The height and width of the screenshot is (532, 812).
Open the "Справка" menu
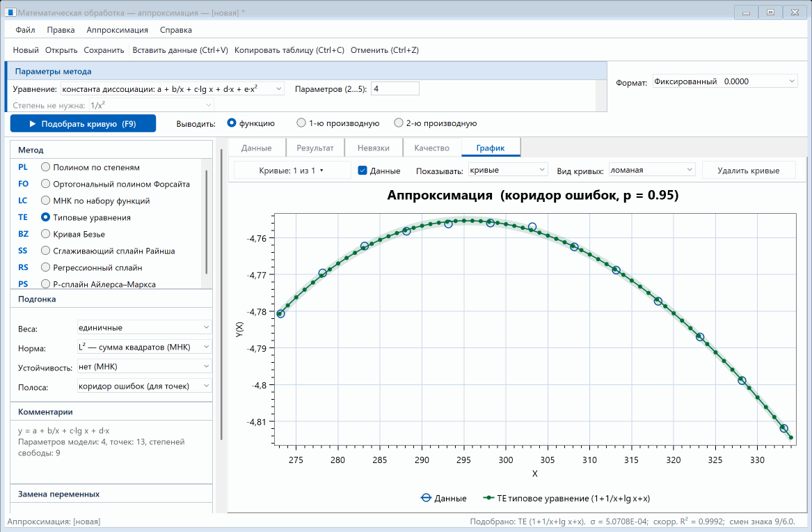(175, 30)
